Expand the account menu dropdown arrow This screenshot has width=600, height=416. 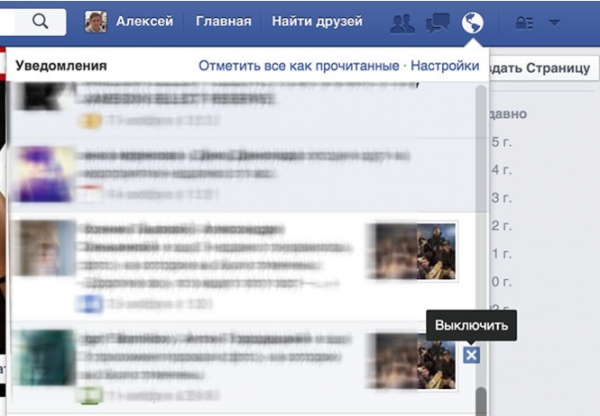click(554, 21)
